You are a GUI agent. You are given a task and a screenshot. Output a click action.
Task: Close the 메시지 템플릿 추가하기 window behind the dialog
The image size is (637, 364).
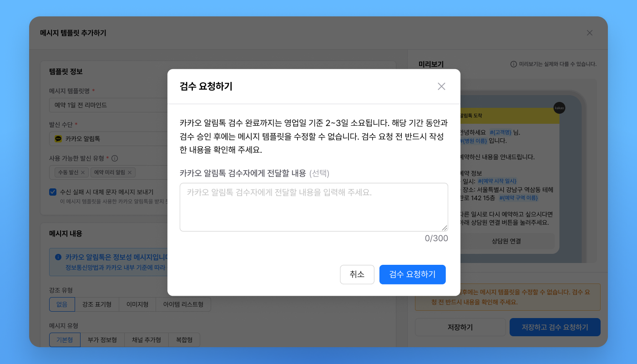click(590, 33)
